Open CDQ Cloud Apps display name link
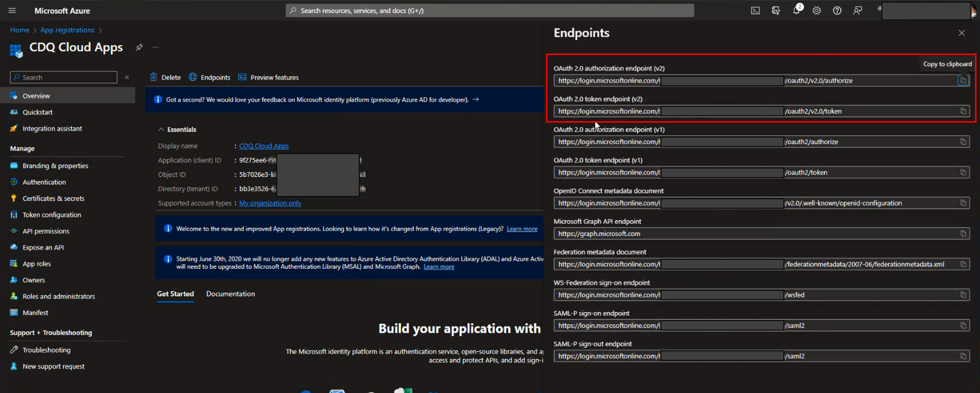Screen dimensions: 980x393 (x=264, y=146)
